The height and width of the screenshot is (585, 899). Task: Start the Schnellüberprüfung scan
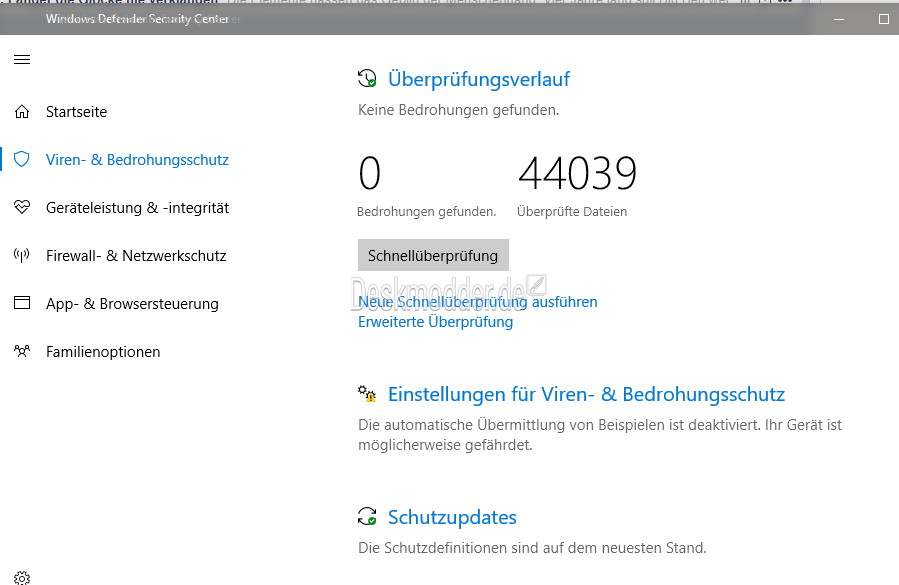[433, 255]
